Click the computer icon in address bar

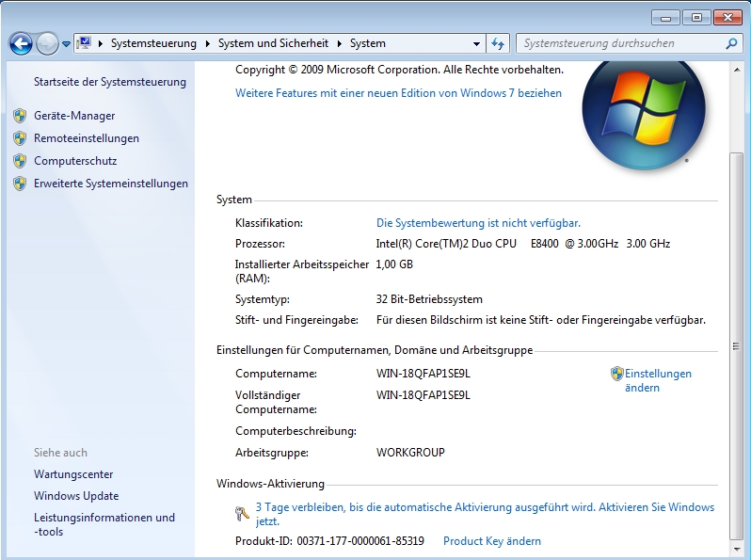pyautogui.click(x=85, y=43)
